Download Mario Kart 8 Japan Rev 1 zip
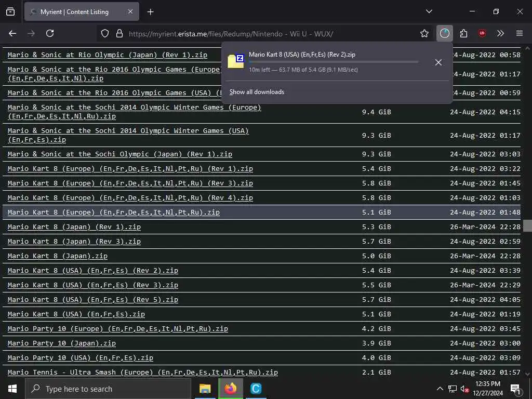 point(74,227)
